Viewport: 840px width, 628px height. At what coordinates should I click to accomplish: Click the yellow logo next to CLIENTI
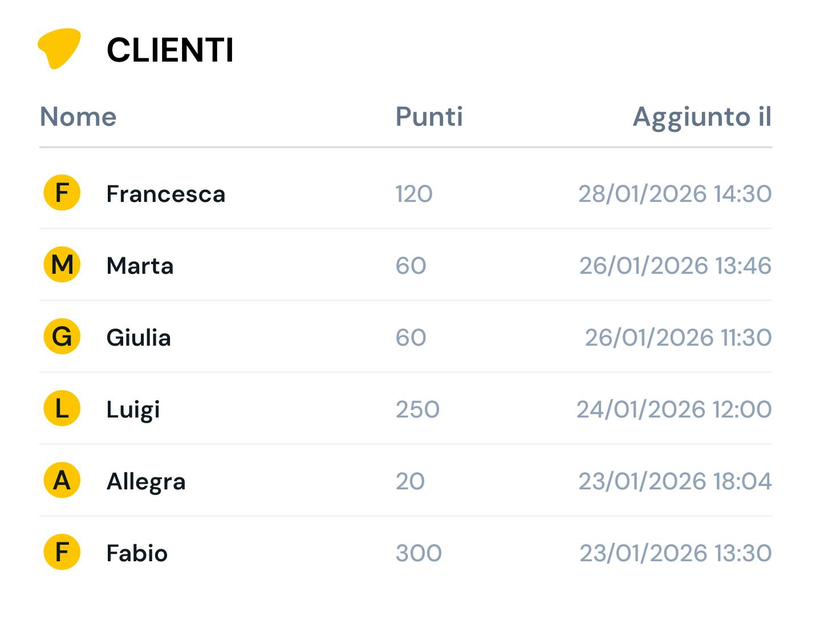click(59, 48)
